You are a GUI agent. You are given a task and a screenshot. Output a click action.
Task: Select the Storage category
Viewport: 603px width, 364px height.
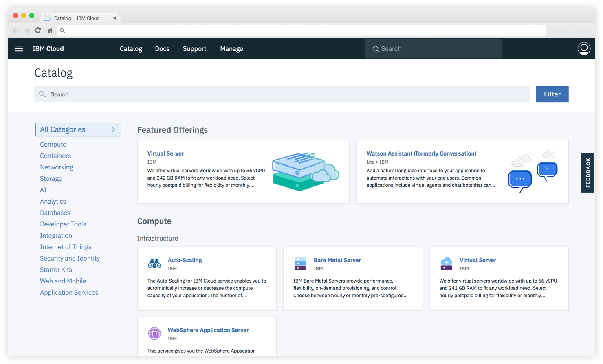pyautogui.click(x=51, y=178)
